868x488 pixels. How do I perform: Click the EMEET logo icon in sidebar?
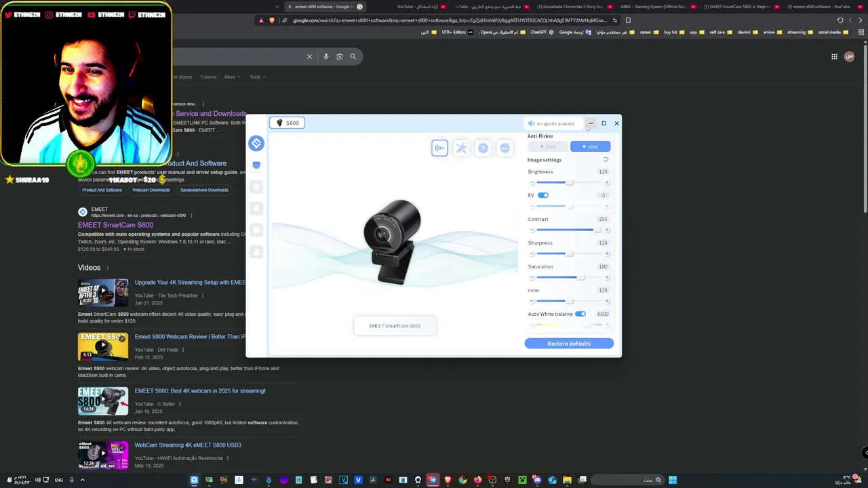pyautogui.click(x=256, y=143)
